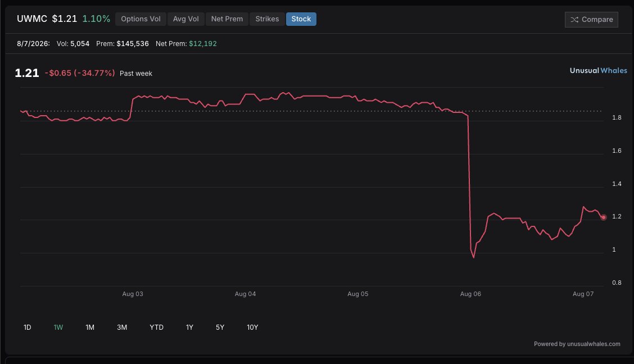Set chart range to 3M
This screenshot has height=364, width=634.
click(x=122, y=327)
